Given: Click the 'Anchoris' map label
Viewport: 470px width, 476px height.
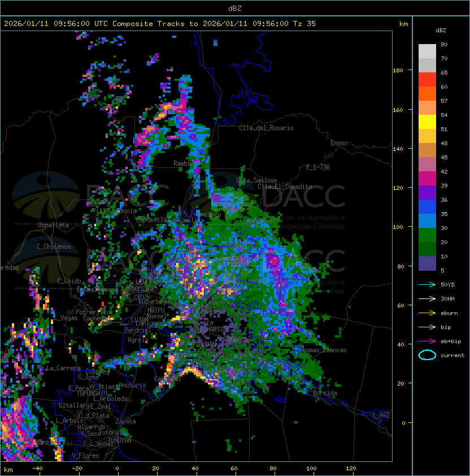Looking at the screenshot, I should click(x=132, y=385).
